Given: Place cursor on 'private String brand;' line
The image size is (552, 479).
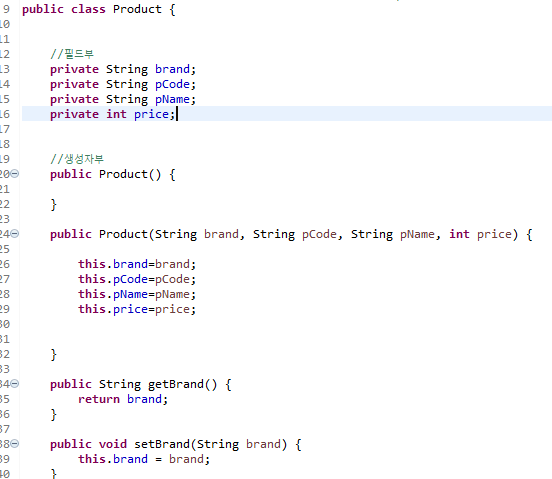Looking at the screenshot, I should tap(123, 69).
